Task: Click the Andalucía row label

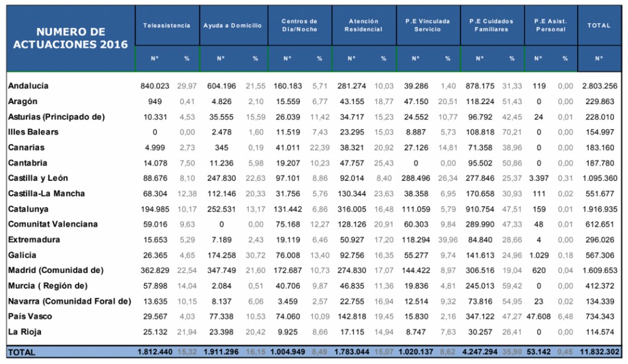Action: (28, 86)
